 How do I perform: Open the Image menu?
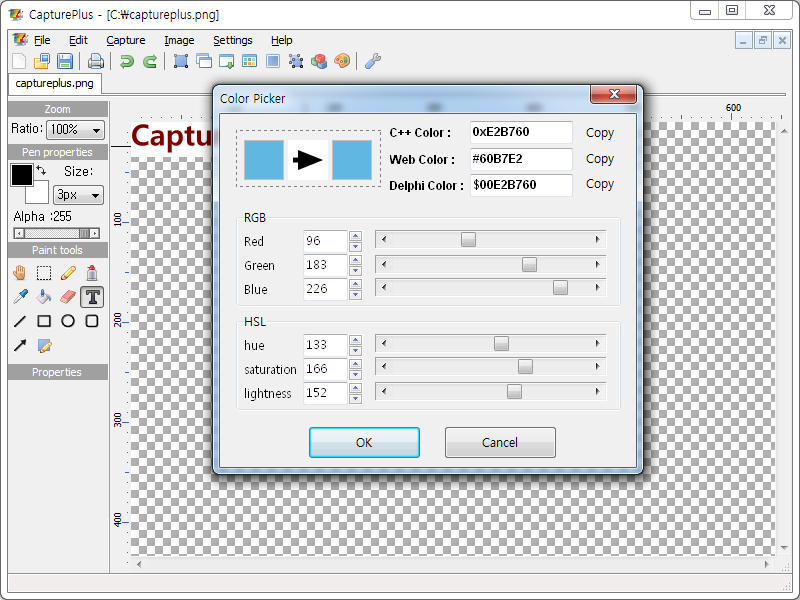[x=179, y=40]
